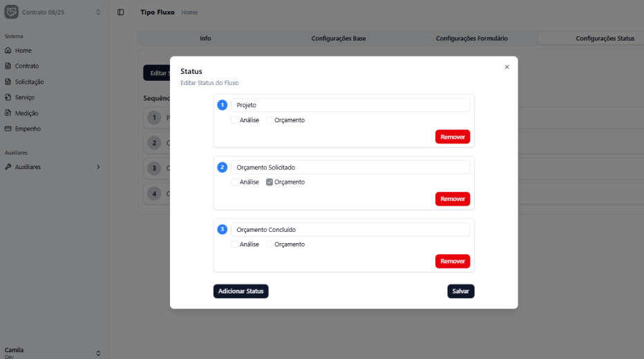
Task: Uncheck Orçamento for Orçamento Solicitado status
Action: pos(269,182)
